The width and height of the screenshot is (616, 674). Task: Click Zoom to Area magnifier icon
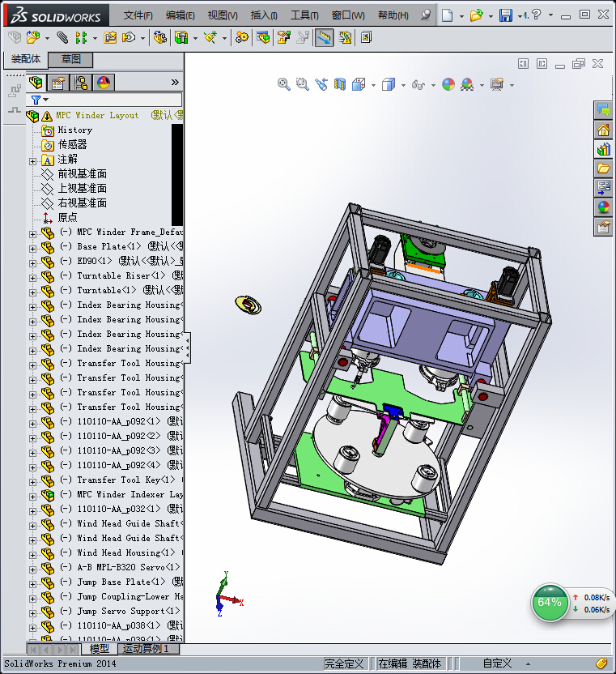click(303, 84)
